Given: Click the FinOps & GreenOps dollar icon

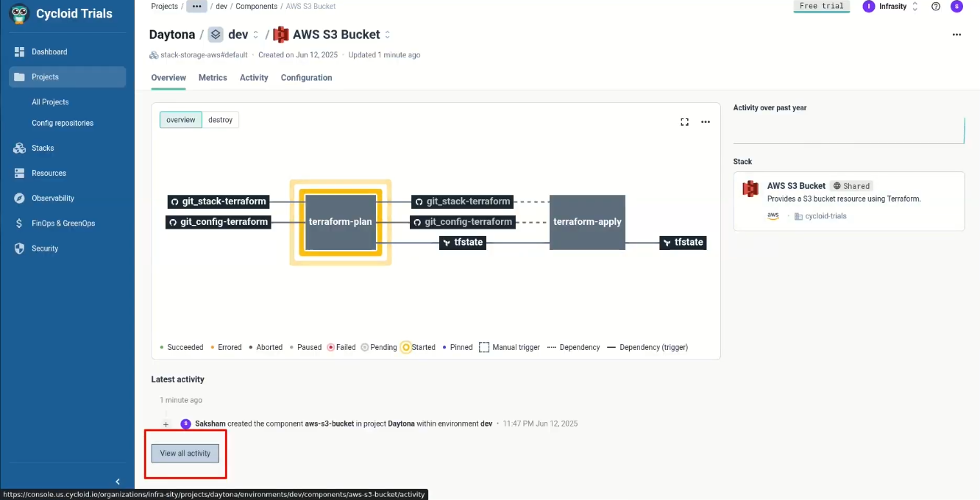Looking at the screenshot, I should [20, 223].
